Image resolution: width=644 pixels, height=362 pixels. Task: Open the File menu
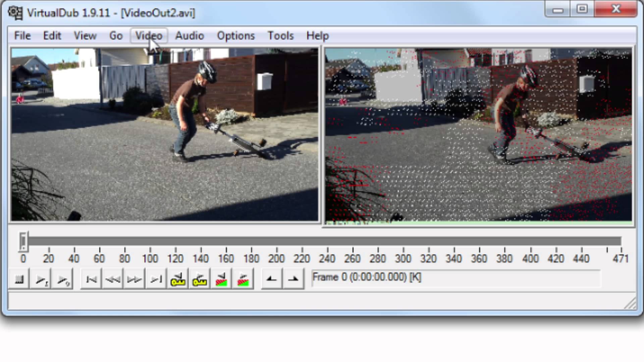click(22, 36)
